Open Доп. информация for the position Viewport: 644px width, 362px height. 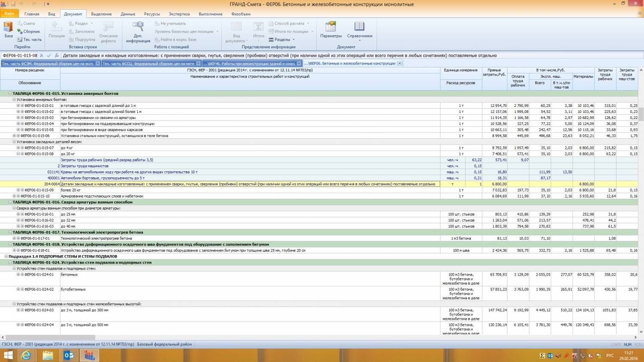138,32
